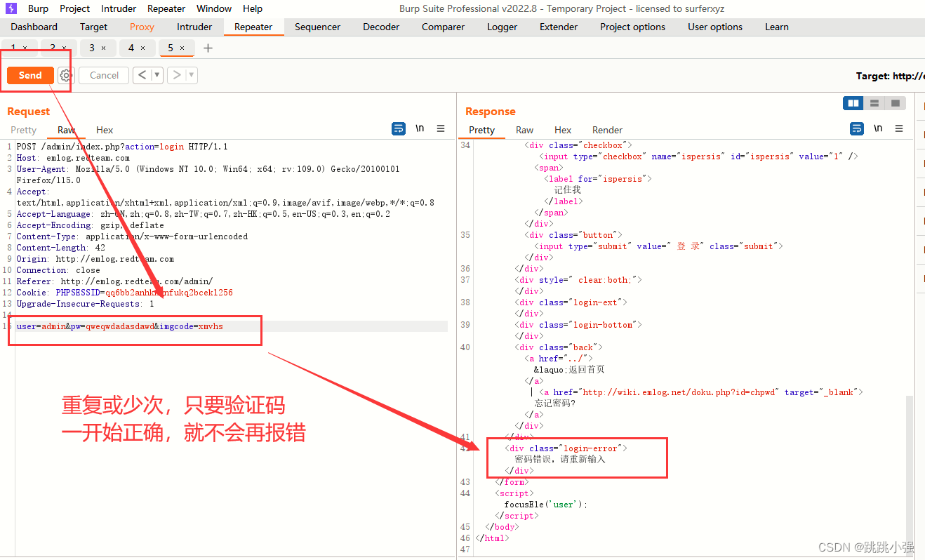Select top-bottom split layout view

coord(874,103)
